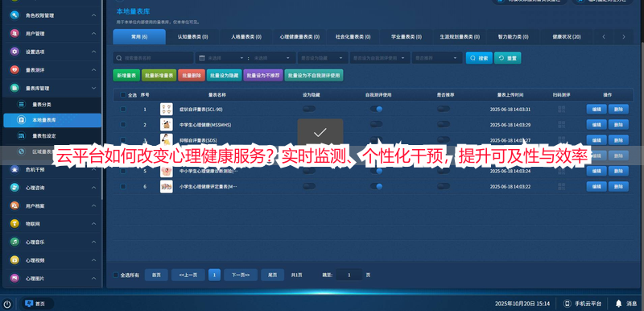
Task: Check the 全选所有 checkbox
Action: point(115,275)
